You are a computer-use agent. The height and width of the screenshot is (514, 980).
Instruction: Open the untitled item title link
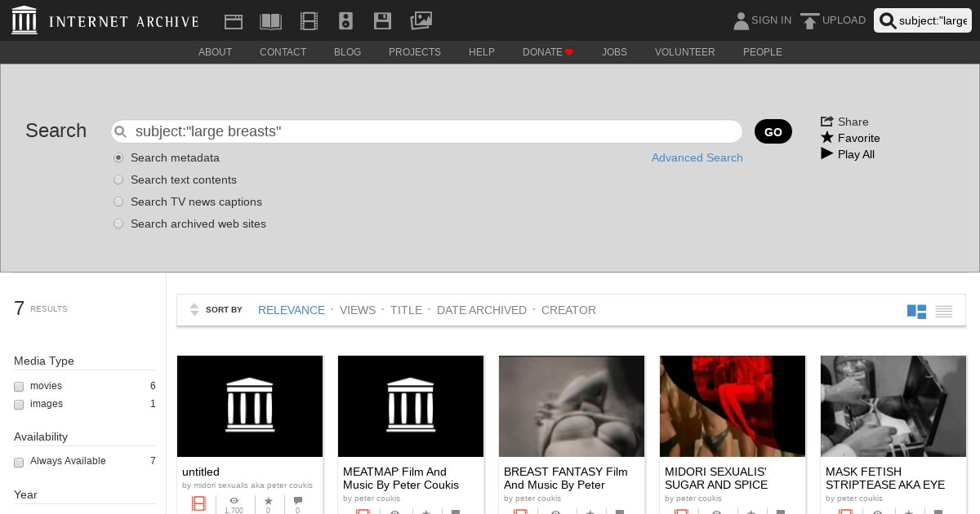click(201, 472)
